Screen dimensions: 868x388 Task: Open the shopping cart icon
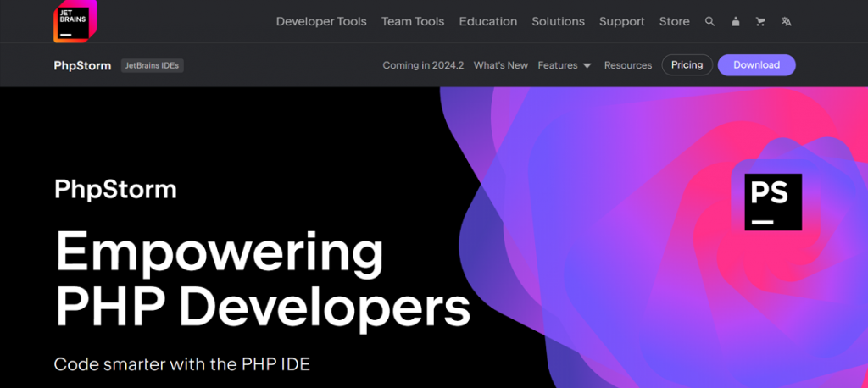coord(760,21)
